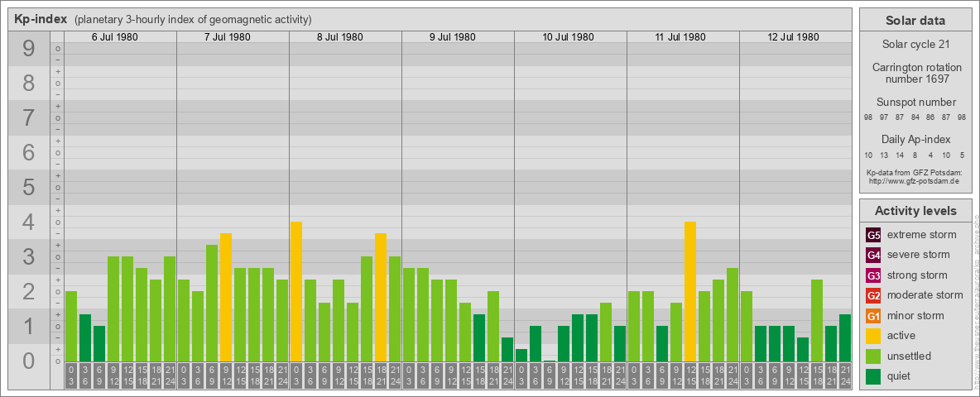980x397 pixels.
Task: Click the yellow 12-15 bar on 11 Jul
Action: [690, 291]
